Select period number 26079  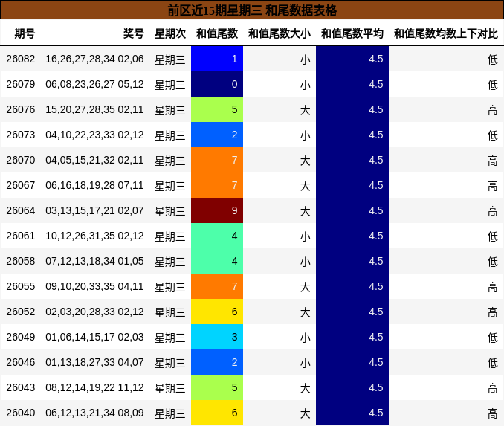click(21, 84)
